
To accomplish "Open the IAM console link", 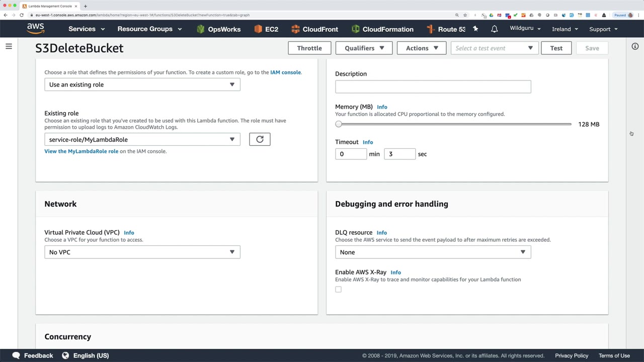I will point(285,72).
